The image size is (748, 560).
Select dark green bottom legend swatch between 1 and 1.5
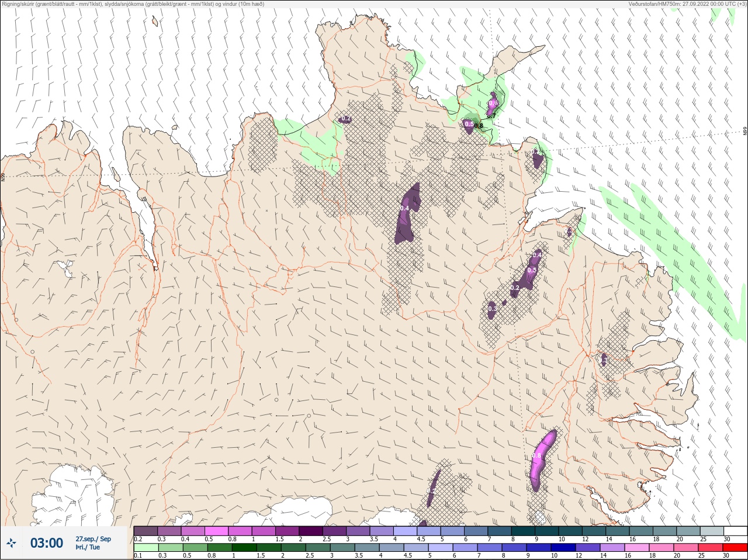click(244, 548)
